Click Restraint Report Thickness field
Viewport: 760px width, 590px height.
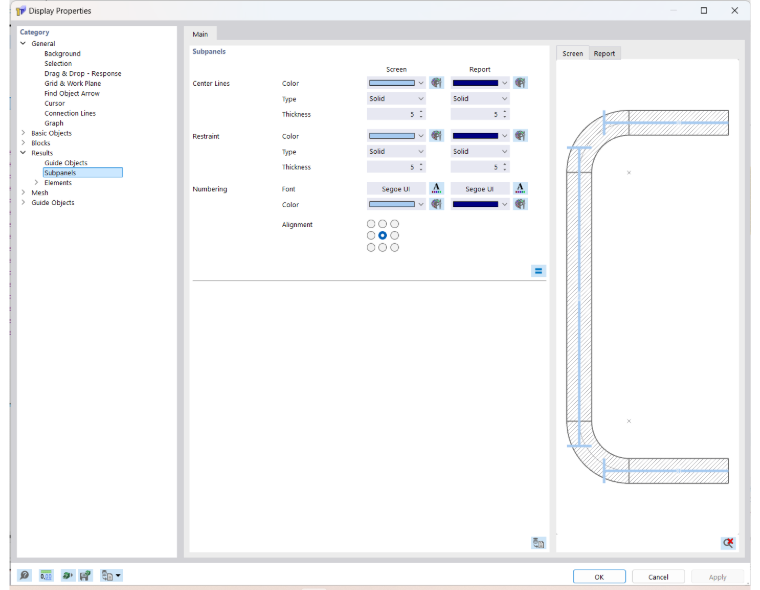(x=480, y=167)
